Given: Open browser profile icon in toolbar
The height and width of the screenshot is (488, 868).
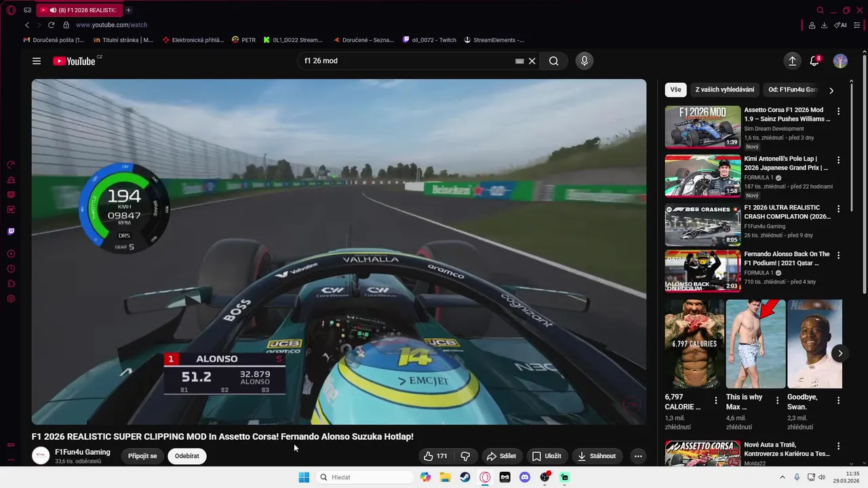Looking at the screenshot, I should tap(812, 25).
